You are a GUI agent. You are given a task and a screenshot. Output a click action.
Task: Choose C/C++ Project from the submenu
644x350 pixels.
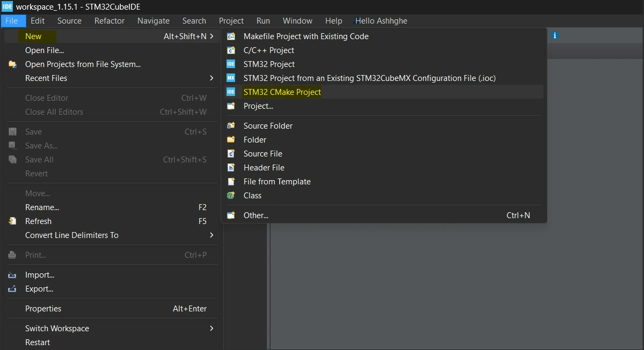pos(384,50)
